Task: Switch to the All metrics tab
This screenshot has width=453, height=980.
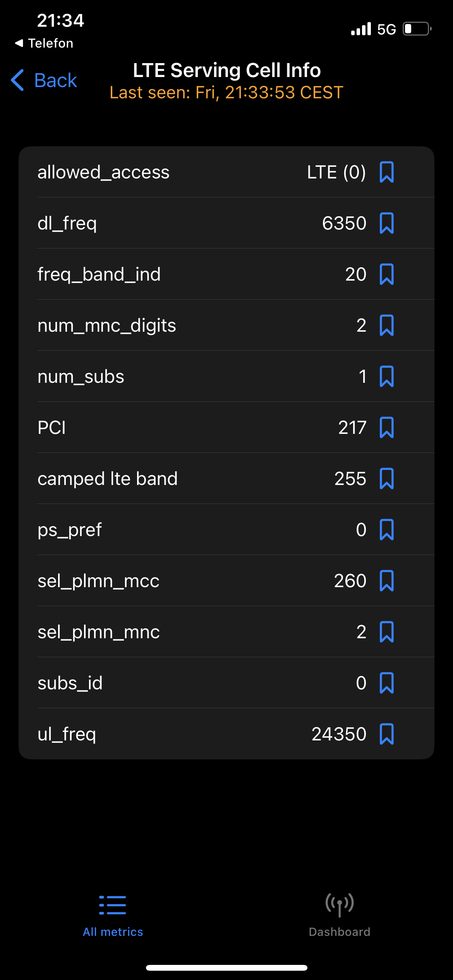Action: (x=113, y=915)
